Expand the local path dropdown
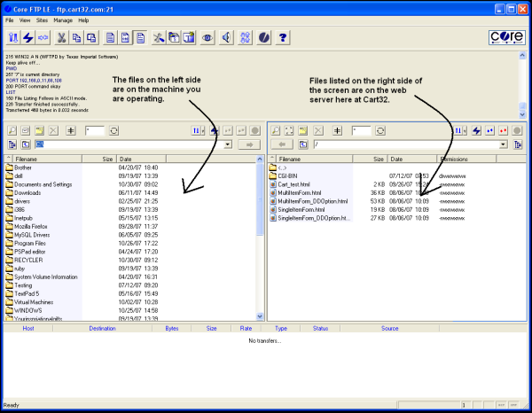This screenshot has width=532, height=413. pyautogui.click(x=228, y=144)
